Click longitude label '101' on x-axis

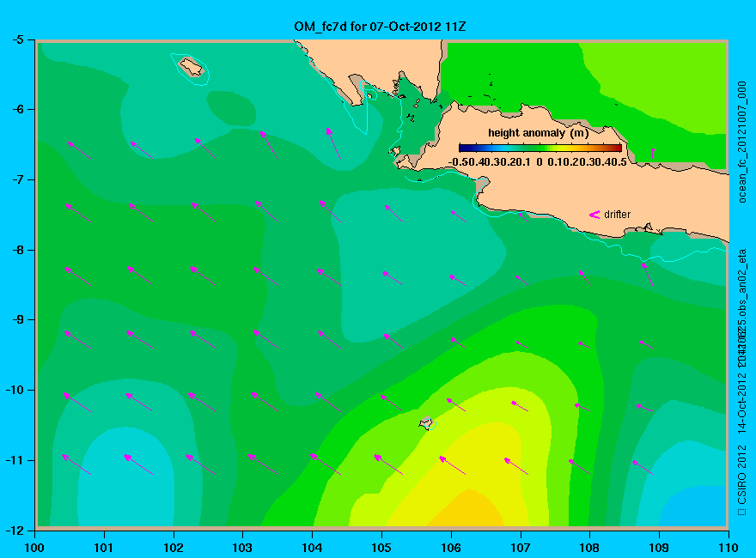tap(104, 548)
